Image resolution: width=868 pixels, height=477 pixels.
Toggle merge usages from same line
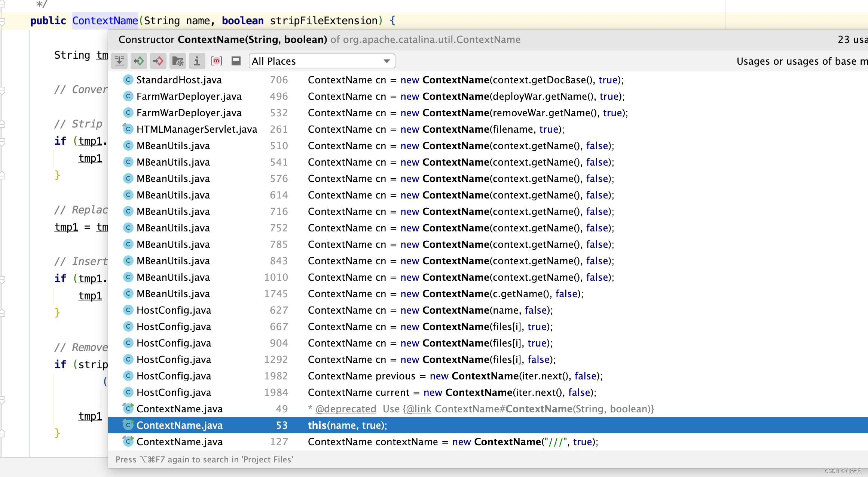(x=119, y=61)
